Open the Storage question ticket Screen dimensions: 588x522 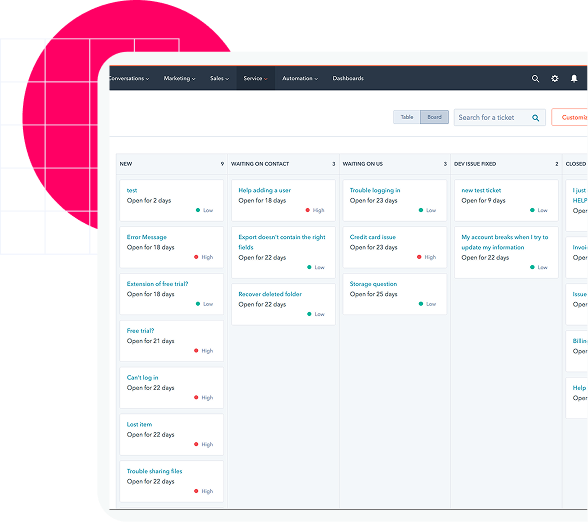(373, 284)
